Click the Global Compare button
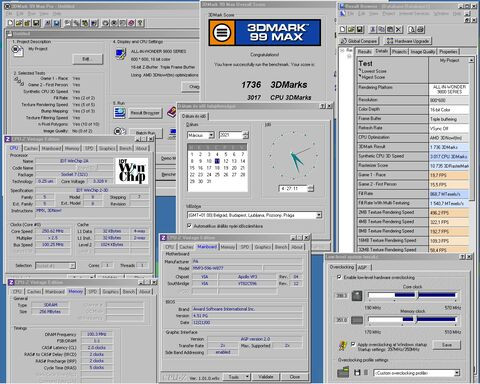 tap(359, 41)
